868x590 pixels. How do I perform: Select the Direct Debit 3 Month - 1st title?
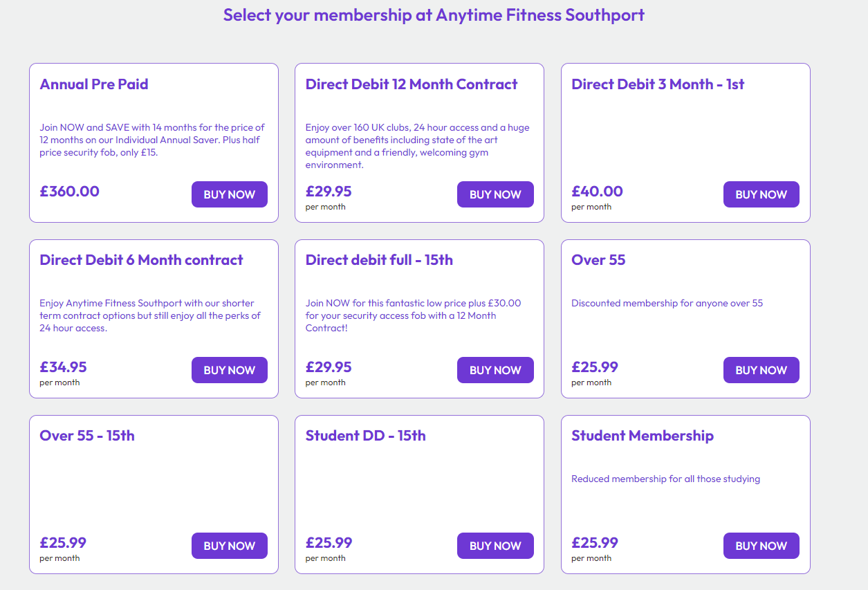657,84
